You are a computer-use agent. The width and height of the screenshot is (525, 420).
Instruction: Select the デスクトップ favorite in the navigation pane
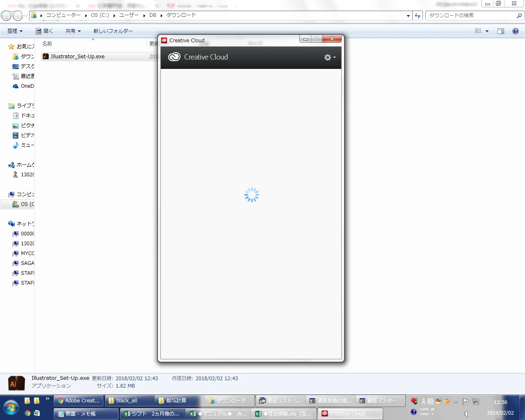click(23, 66)
